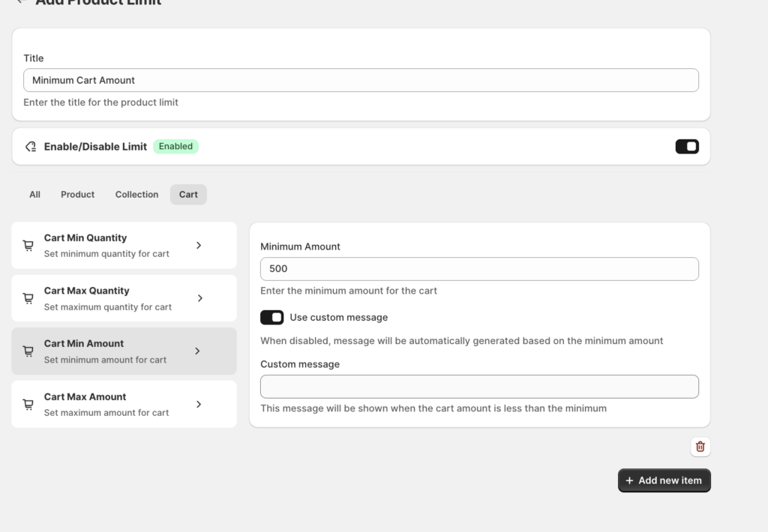Viewport: 768px width, 532px height.
Task: Click into the Minimum Amount field
Action: pos(479,269)
